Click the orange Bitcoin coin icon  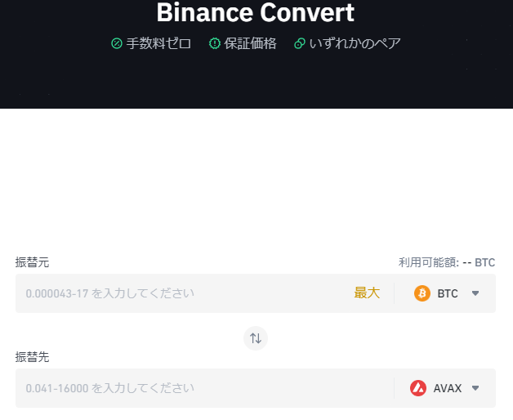[x=422, y=293]
